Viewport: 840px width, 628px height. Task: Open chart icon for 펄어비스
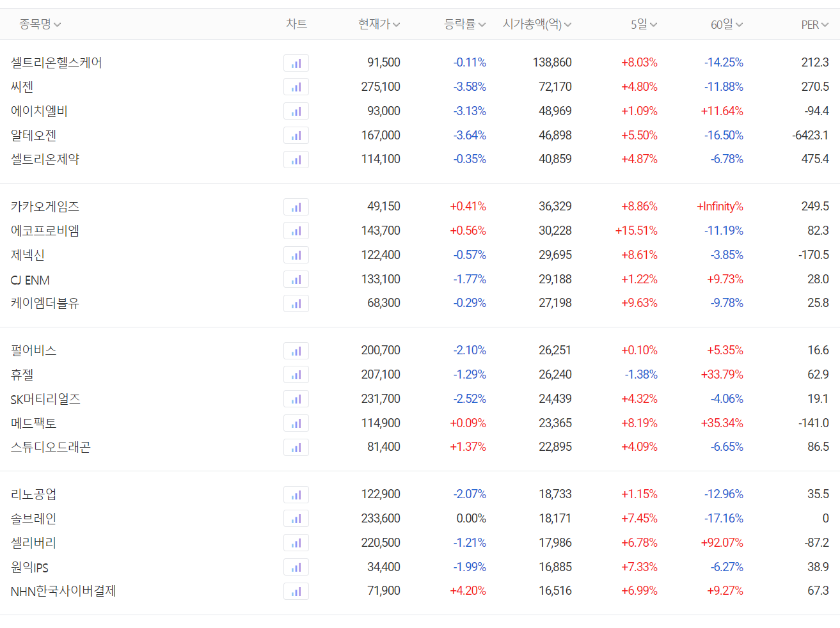[296, 350]
